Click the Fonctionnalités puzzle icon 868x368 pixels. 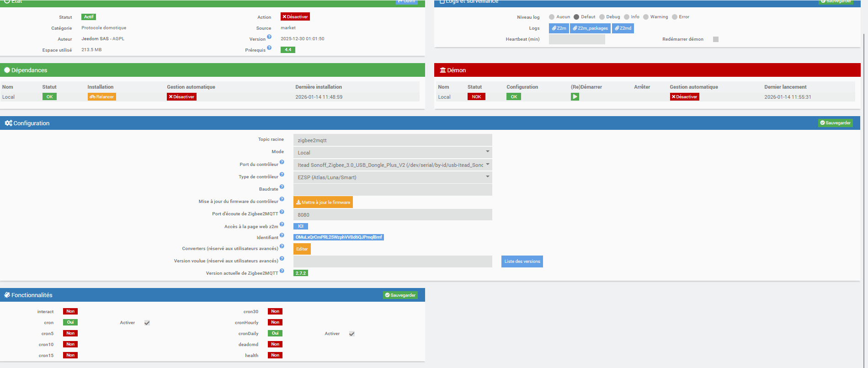7,295
